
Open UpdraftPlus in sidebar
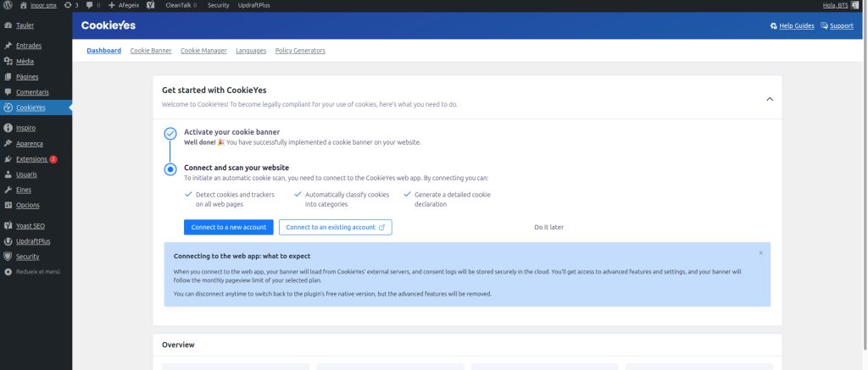33,241
